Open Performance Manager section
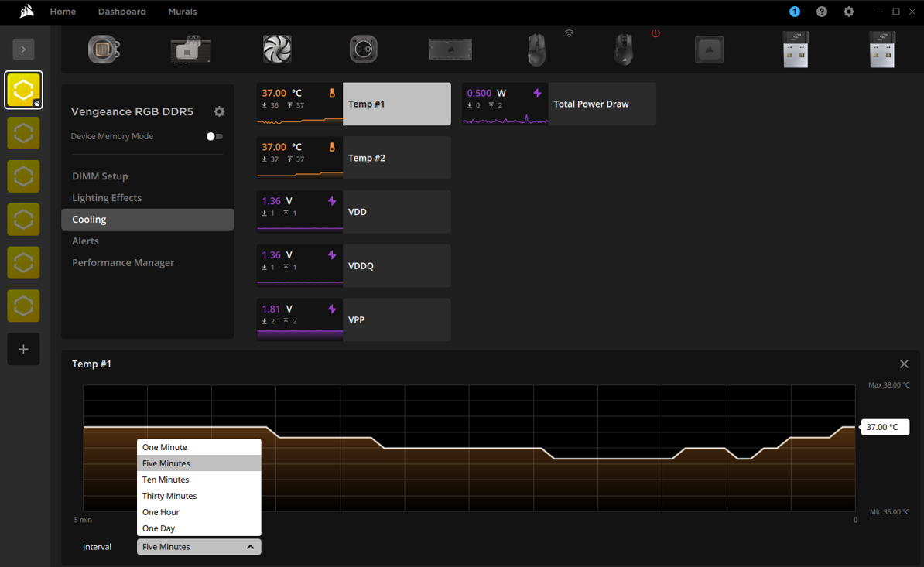Viewport: 924px width, 567px height. 148,262
